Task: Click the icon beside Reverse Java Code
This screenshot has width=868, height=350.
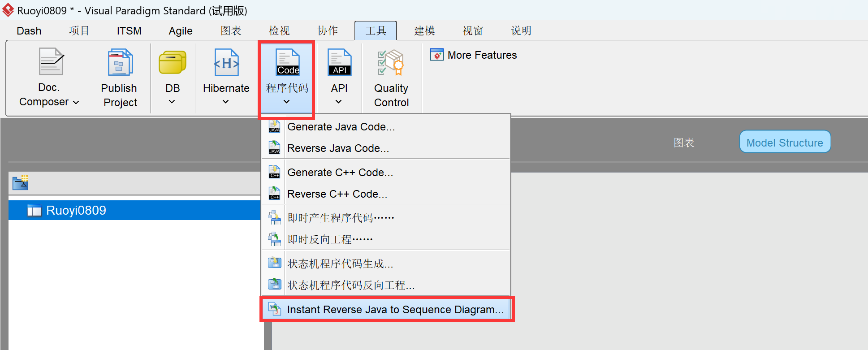Action: 274,148
